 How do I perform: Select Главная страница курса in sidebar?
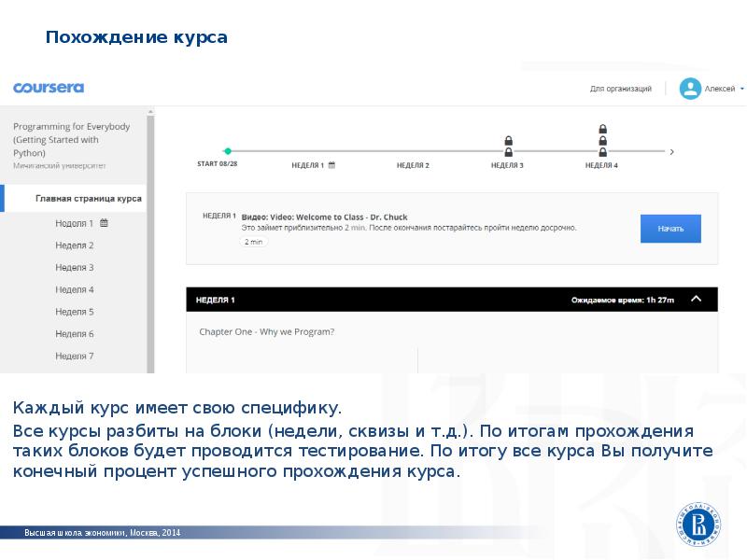point(89,199)
